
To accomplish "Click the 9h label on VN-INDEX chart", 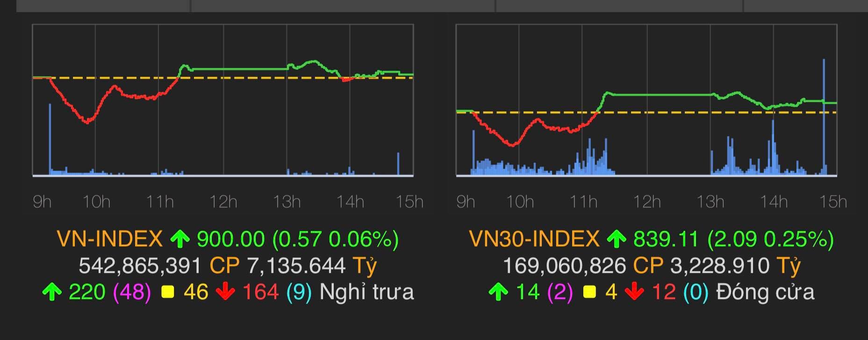I will pyautogui.click(x=42, y=202).
